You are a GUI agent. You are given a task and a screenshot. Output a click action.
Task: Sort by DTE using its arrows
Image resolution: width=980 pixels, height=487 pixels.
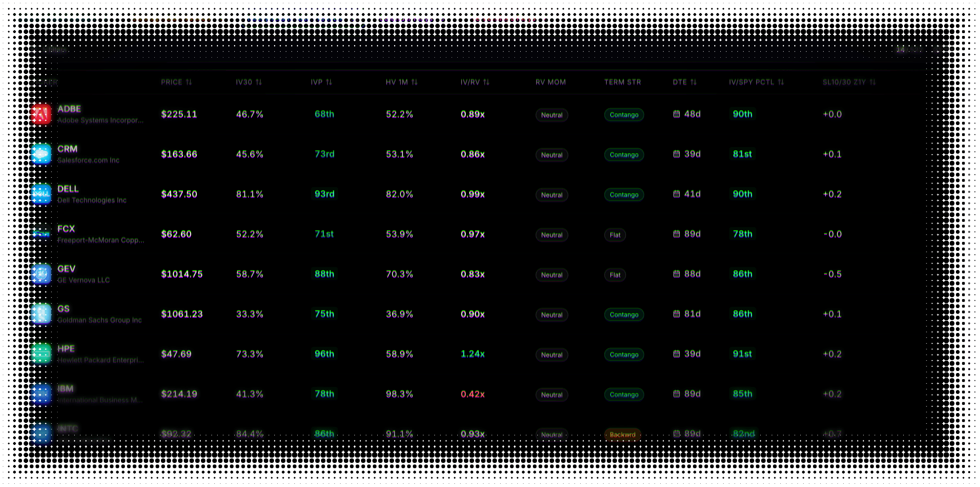coord(693,82)
